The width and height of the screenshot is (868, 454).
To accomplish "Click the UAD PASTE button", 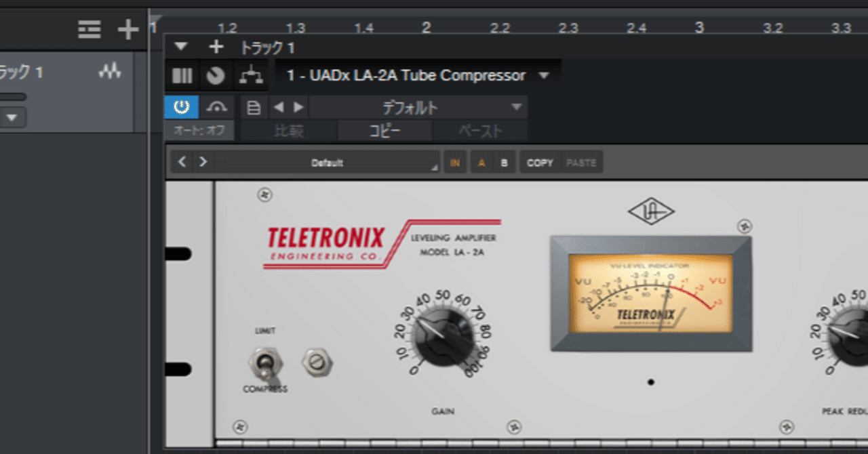I will (581, 163).
